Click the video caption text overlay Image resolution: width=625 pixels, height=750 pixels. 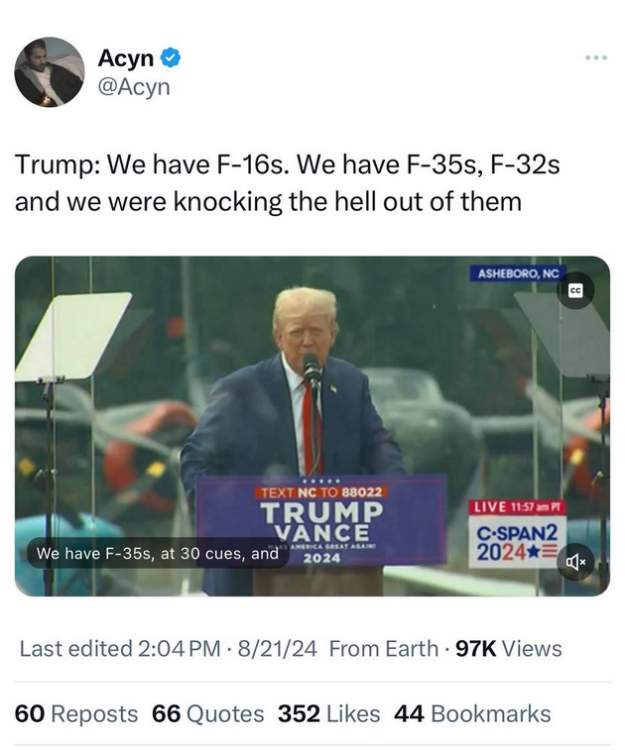click(158, 553)
